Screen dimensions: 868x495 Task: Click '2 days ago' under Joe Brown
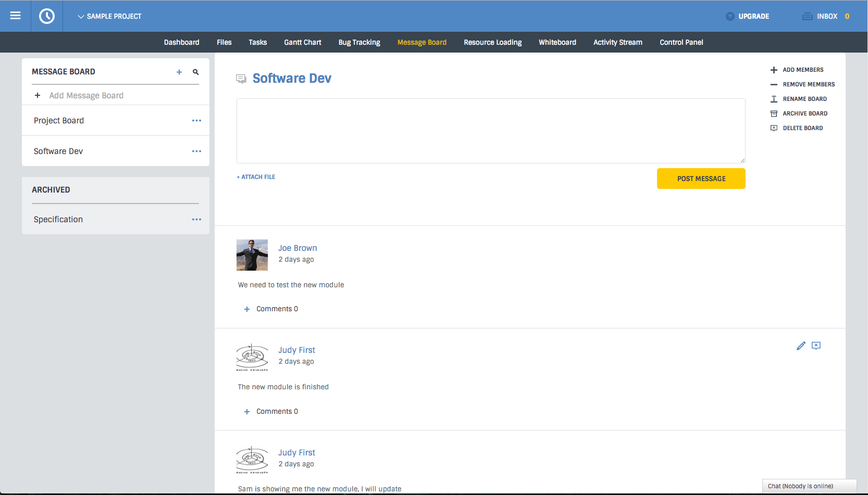click(296, 260)
